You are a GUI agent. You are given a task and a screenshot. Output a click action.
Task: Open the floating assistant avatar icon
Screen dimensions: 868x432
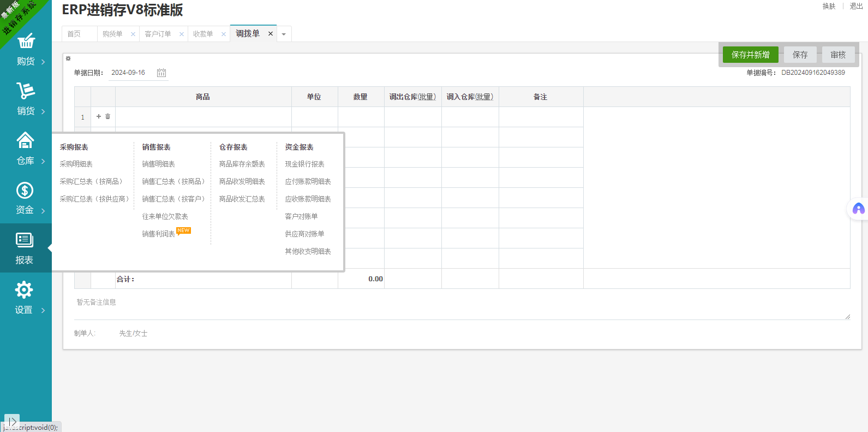click(858, 209)
